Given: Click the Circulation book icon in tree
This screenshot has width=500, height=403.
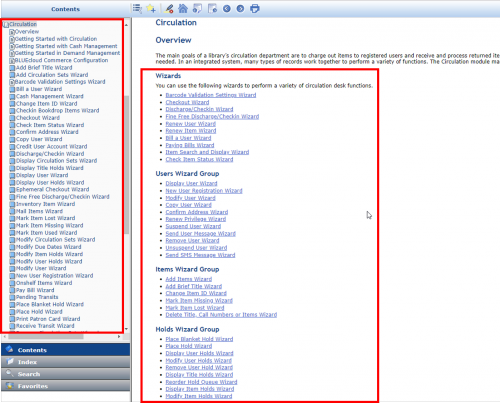Looking at the screenshot, I should click(6, 24).
